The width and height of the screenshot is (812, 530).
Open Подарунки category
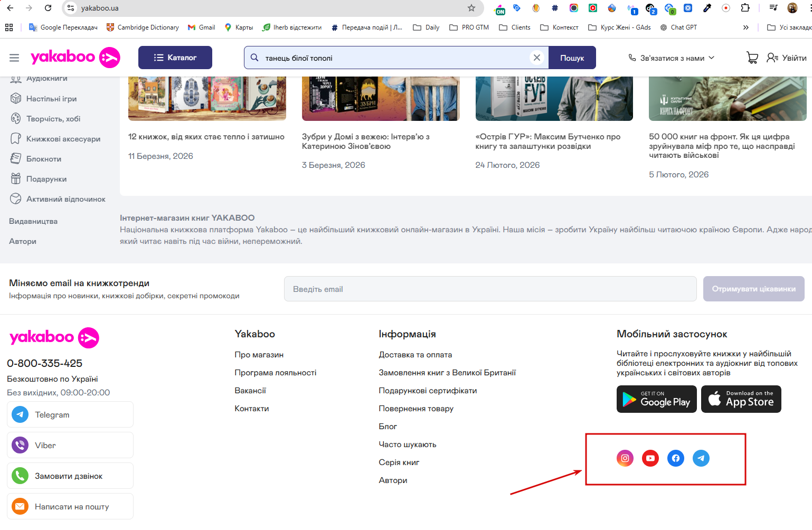coord(39,179)
